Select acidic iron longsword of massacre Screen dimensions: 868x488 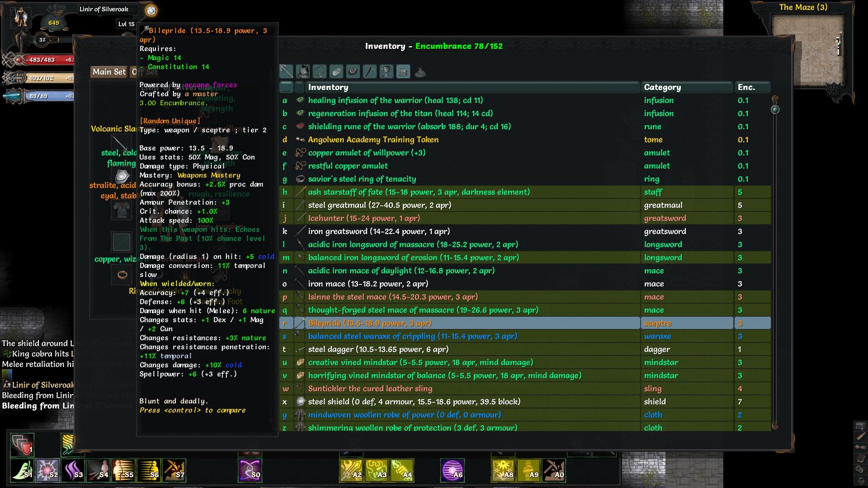coord(525,244)
